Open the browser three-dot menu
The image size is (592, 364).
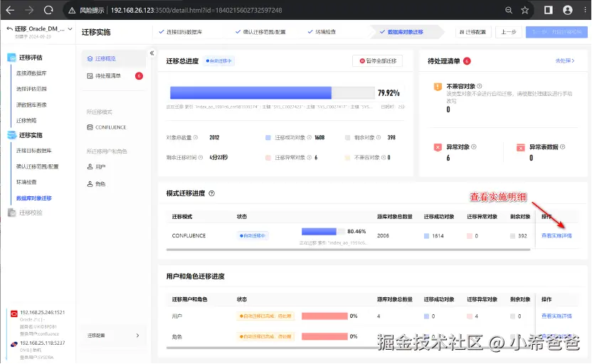585,10
